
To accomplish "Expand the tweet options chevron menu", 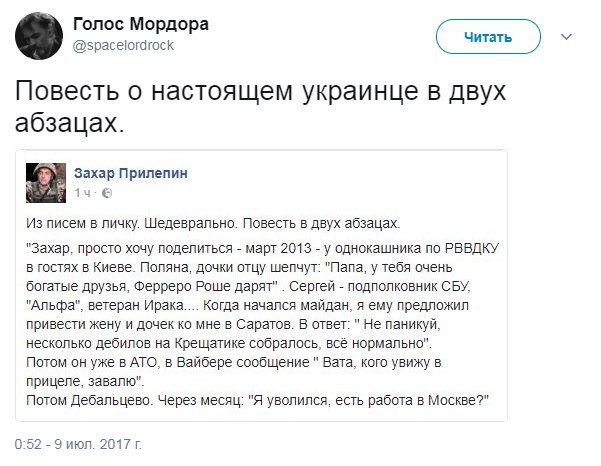I will (x=567, y=36).
